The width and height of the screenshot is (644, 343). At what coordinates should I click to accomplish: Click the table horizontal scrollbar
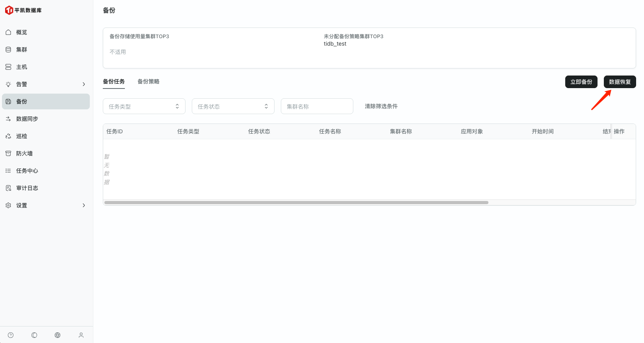point(296,203)
